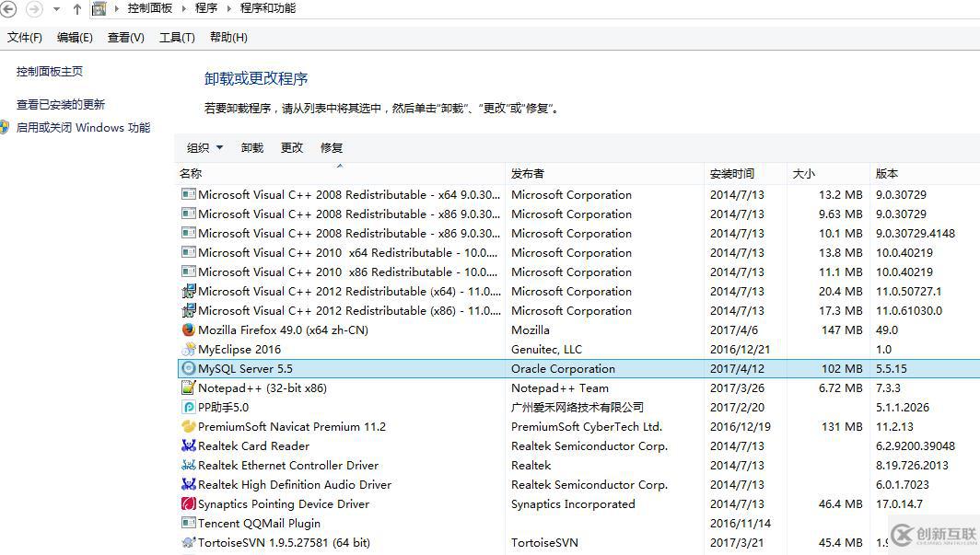Click 程序和功能 breadcrumb in address bar

pos(268,8)
